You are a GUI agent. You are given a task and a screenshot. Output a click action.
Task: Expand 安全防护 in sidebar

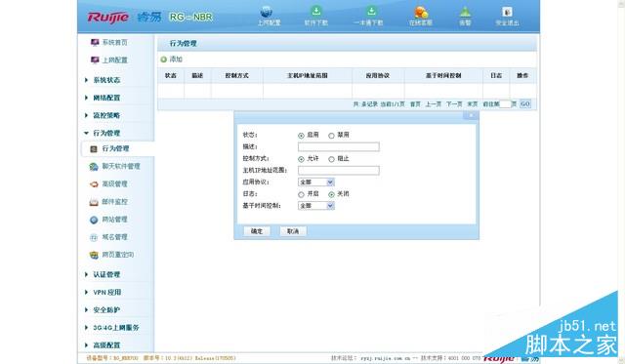106,309
